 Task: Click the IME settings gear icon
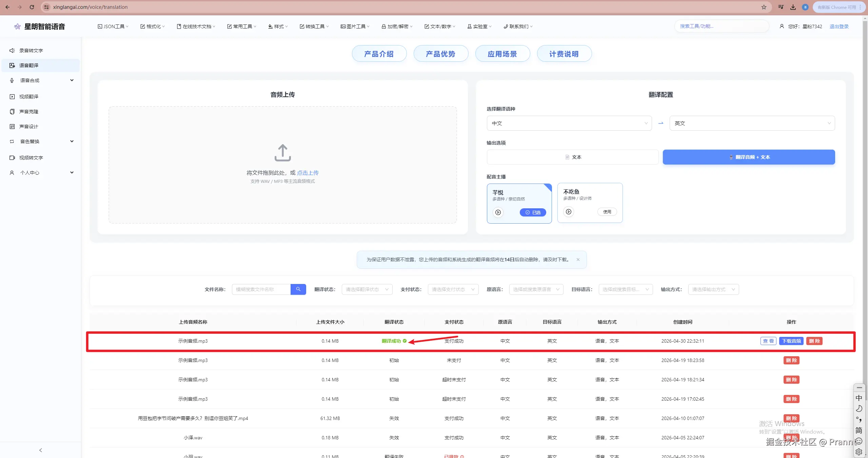coord(859,452)
